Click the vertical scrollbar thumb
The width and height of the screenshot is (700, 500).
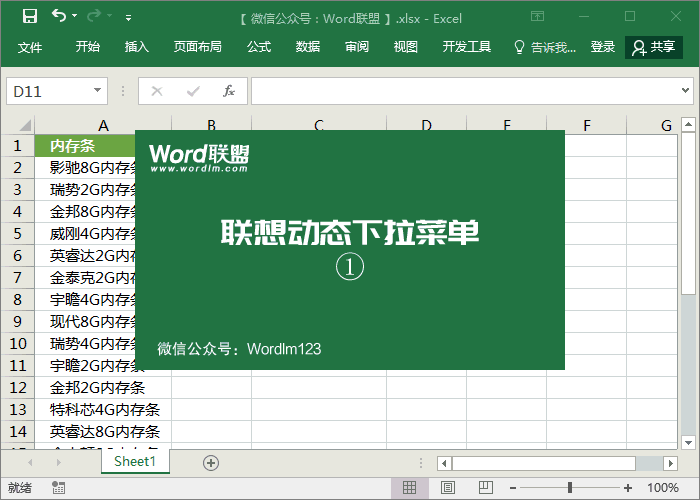tap(688, 213)
